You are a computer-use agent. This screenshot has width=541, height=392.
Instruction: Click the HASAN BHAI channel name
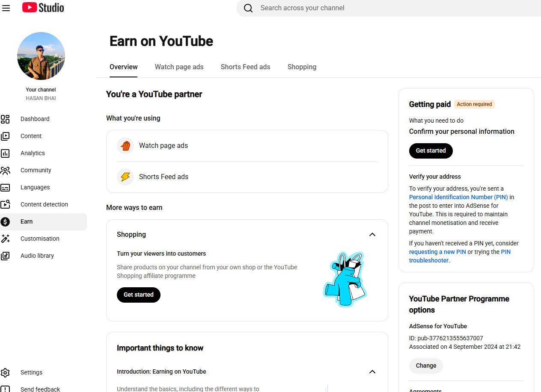coord(41,98)
